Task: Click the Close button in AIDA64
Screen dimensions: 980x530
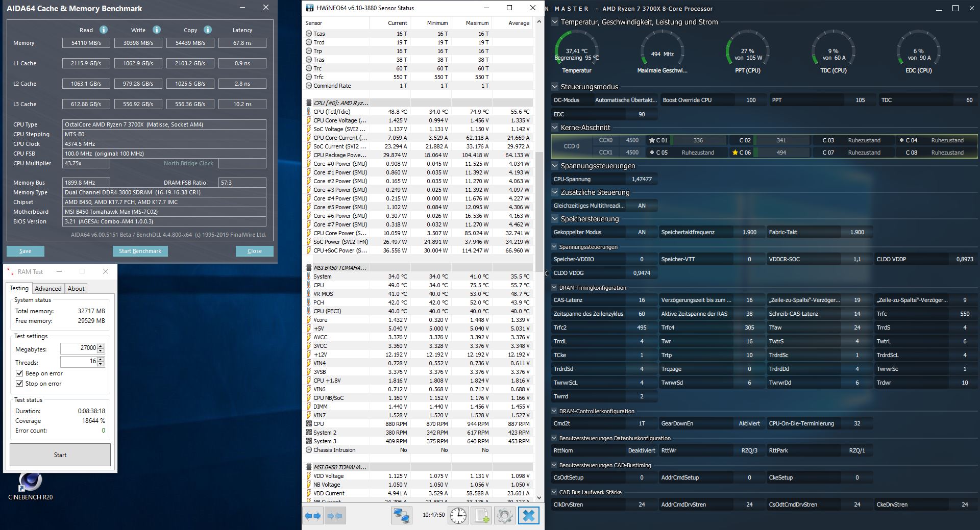Action: pyautogui.click(x=255, y=251)
